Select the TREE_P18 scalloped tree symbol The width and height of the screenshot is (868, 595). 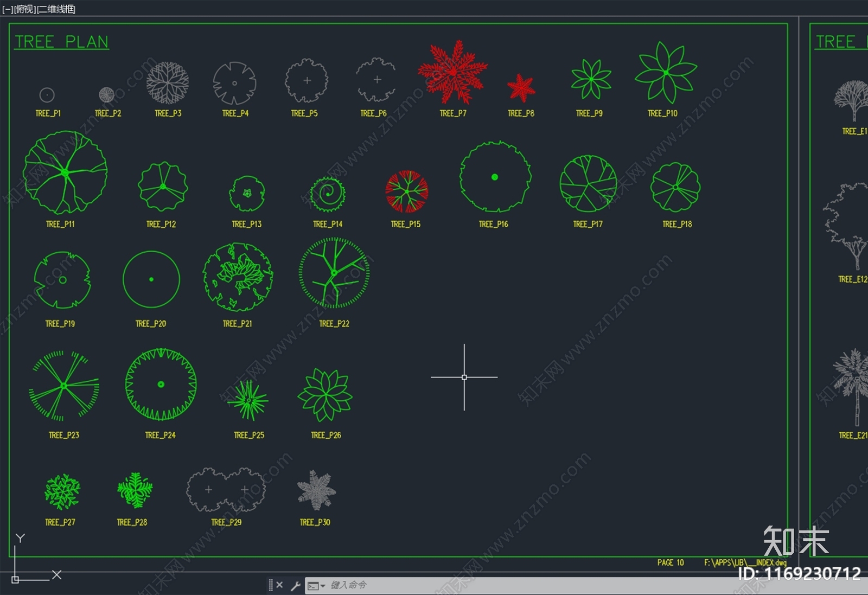(675, 187)
